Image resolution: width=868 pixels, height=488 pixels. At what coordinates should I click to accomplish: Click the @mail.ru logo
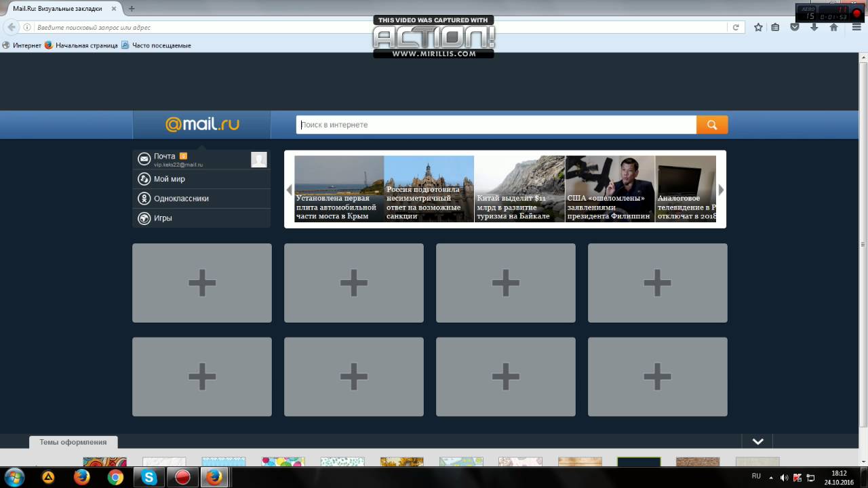click(x=202, y=125)
